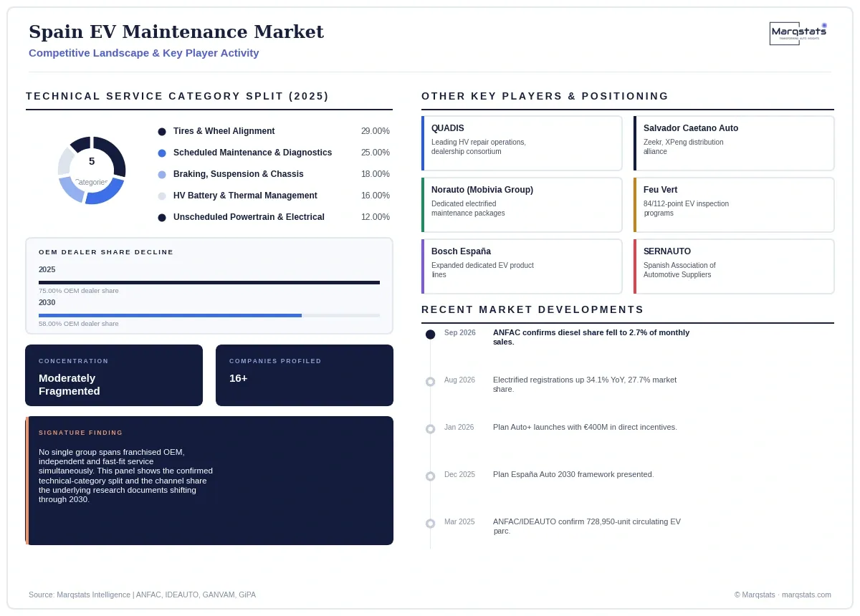This screenshot has width=860, height=616.
Task: Open the SERNAUTO player card
Action: coord(734,266)
